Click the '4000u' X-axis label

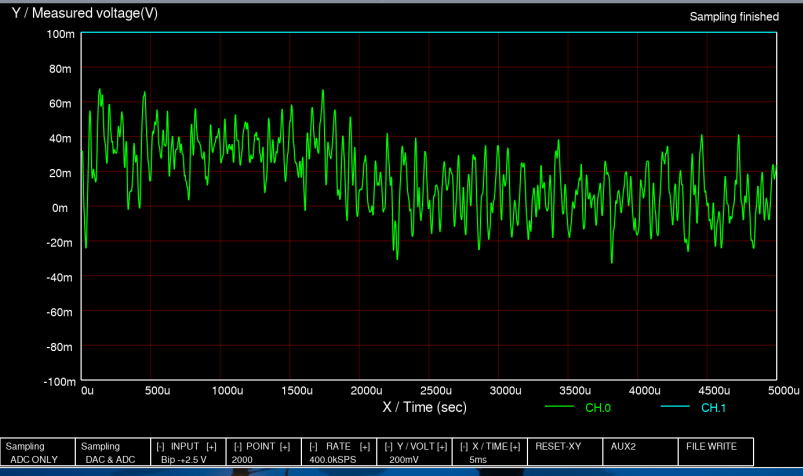click(644, 391)
